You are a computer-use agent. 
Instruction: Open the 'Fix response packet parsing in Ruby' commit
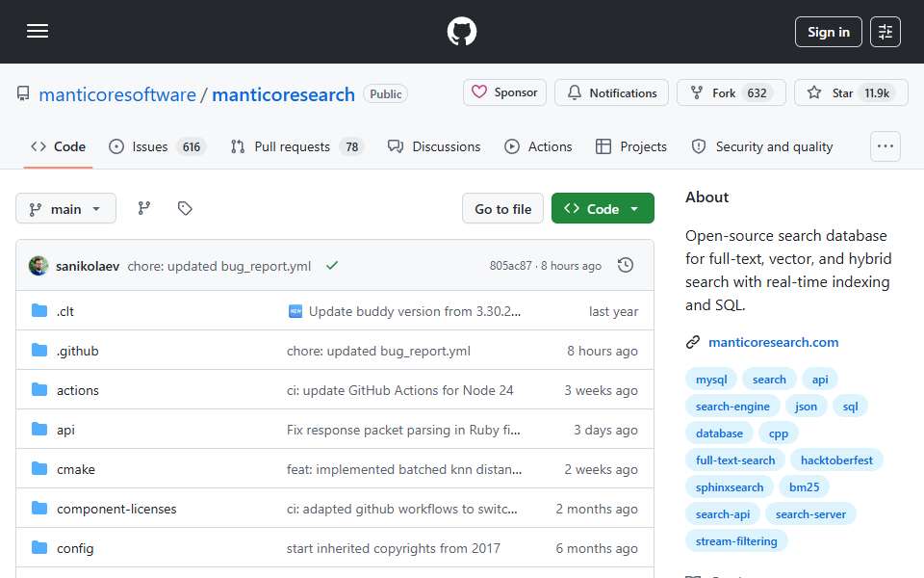(x=403, y=430)
